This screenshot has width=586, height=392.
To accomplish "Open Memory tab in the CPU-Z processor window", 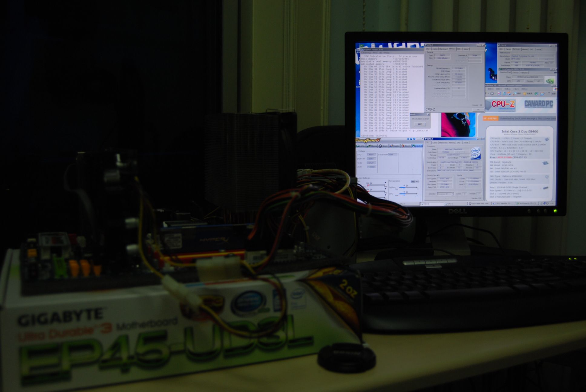I will (x=452, y=143).
